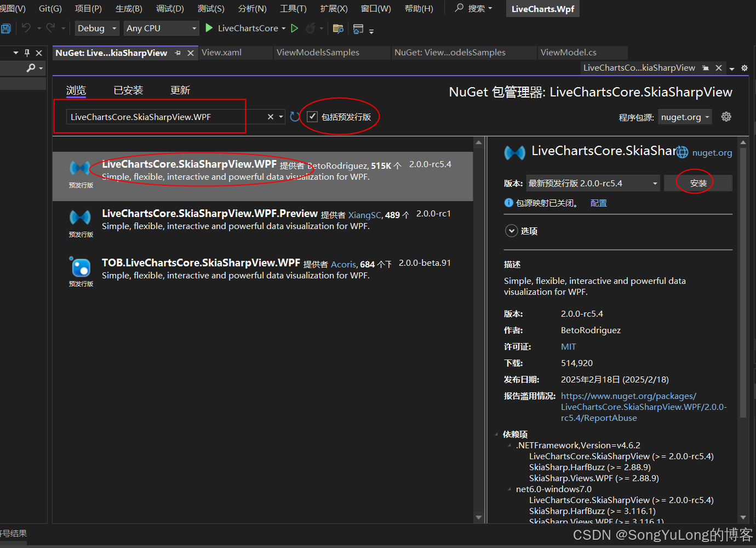The width and height of the screenshot is (756, 548).
Task: Switch to the 浏览 Browse tab
Action: click(x=76, y=90)
